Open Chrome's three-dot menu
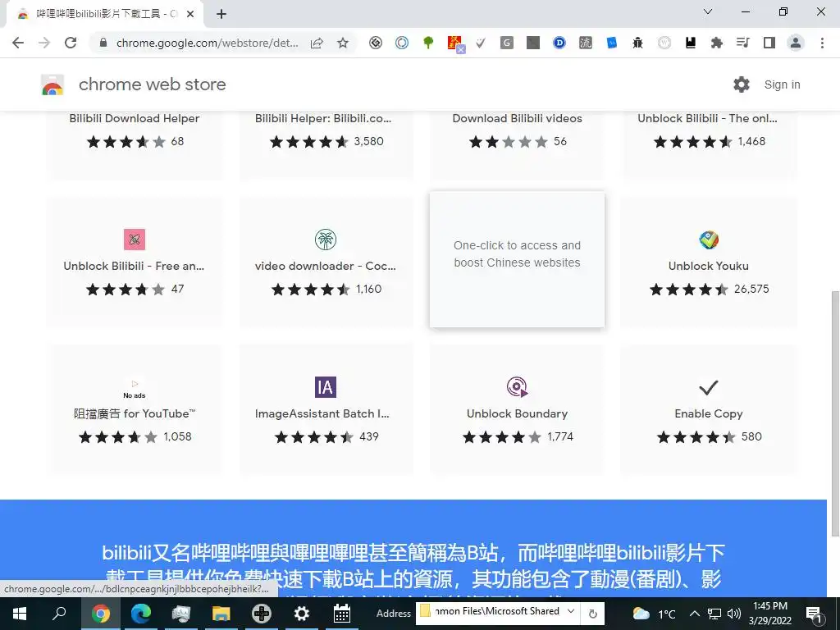 click(x=822, y=43)
